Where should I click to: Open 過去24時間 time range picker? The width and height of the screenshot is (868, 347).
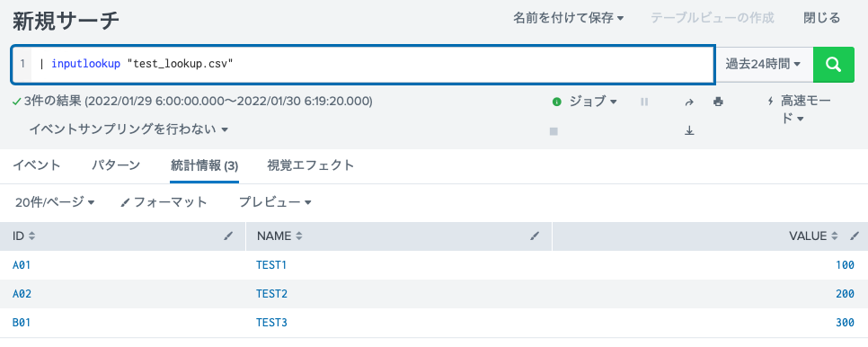pos(764,65)
